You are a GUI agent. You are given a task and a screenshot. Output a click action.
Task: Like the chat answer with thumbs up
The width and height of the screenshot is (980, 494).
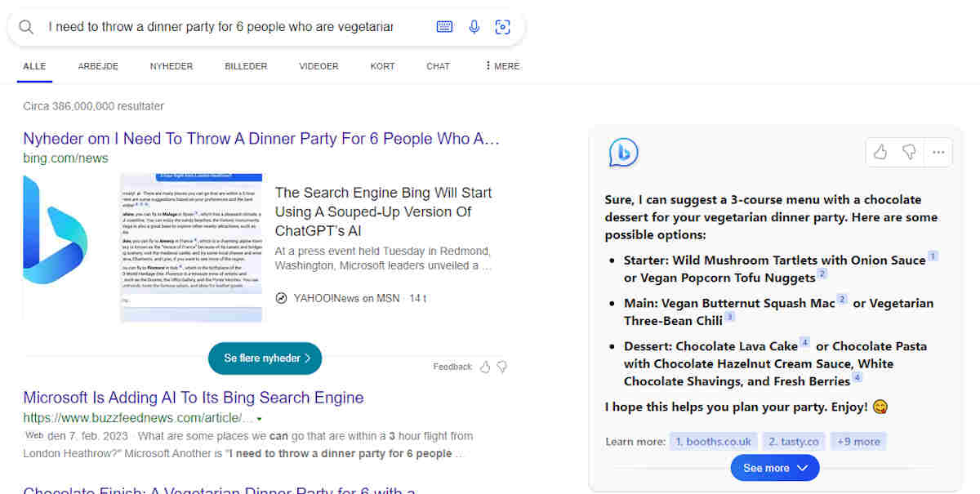(x=880, y=152)
